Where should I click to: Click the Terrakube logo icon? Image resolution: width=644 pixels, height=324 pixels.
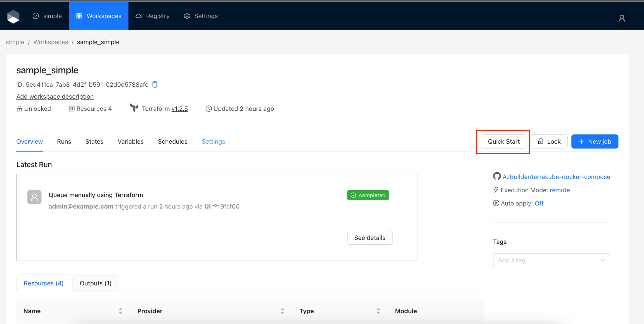[13, 16]
